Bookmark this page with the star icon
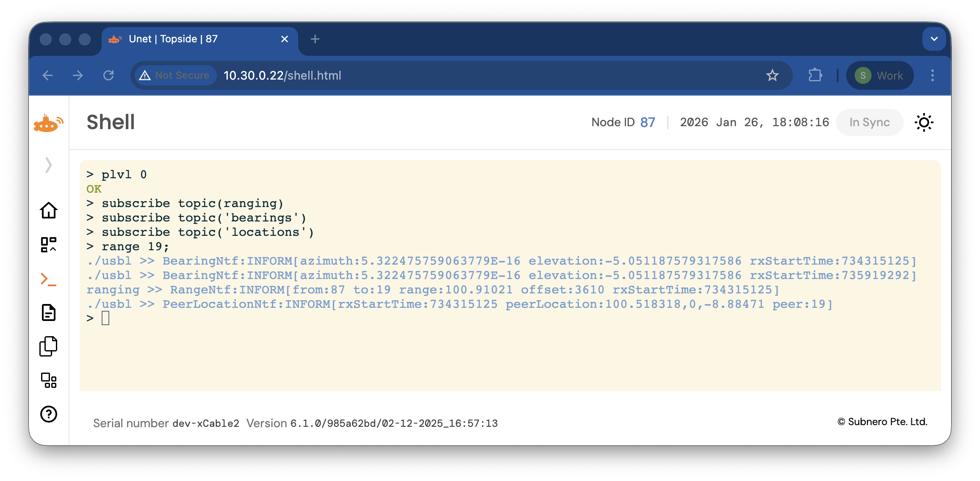Screen dimensions: 980x481 click(772, 75)
